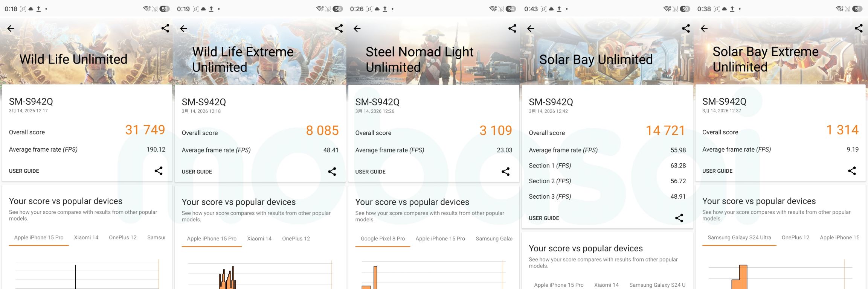Tap the 8 085 overall score value

pyautogui.click(x=322, y=131)
